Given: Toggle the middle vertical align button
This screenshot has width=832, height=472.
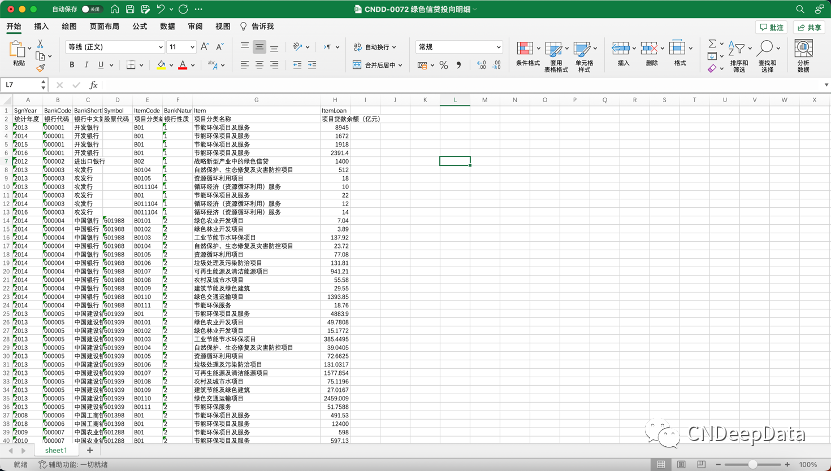Looking at the screenshot, I should coord(259,47).
